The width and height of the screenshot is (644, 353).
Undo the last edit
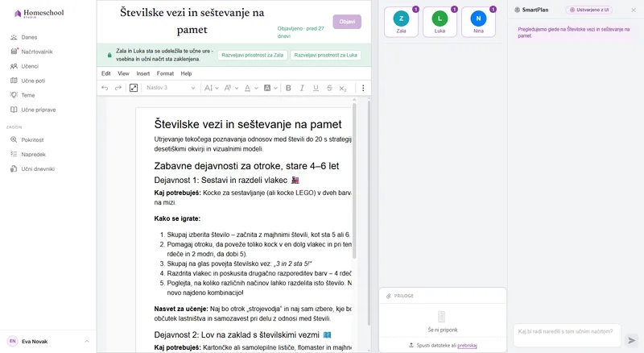click(x=105, y=88)
